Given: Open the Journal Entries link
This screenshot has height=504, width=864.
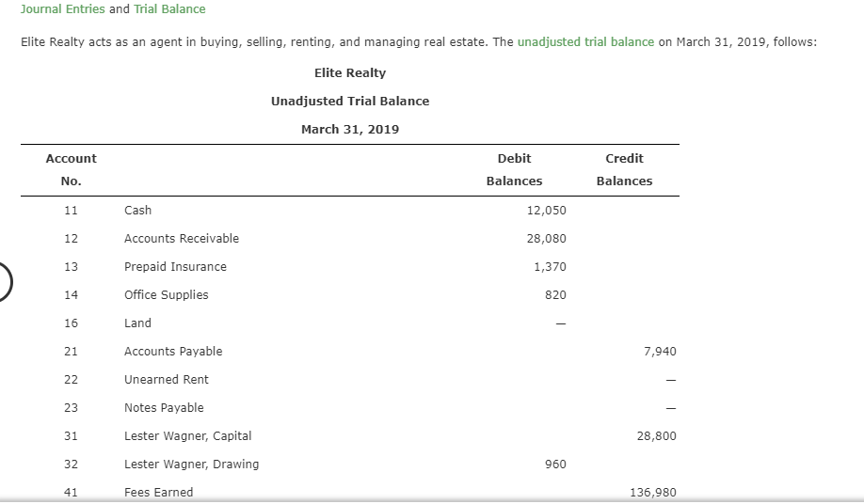Looking at the screenshot, I should (x=63, y=9).
